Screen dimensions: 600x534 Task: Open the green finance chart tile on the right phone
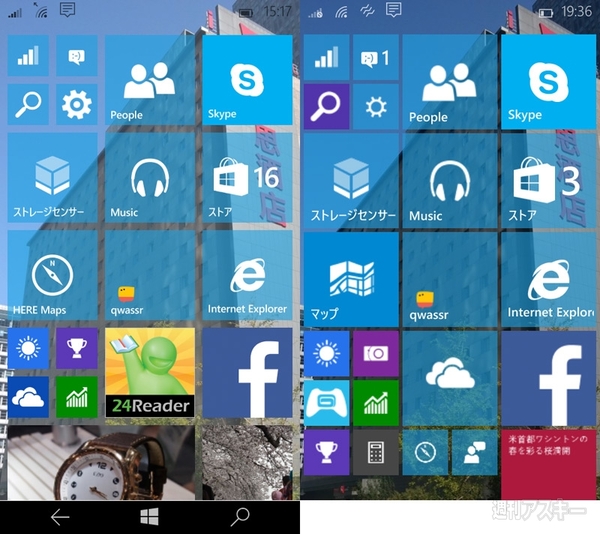tap(376, 403)
